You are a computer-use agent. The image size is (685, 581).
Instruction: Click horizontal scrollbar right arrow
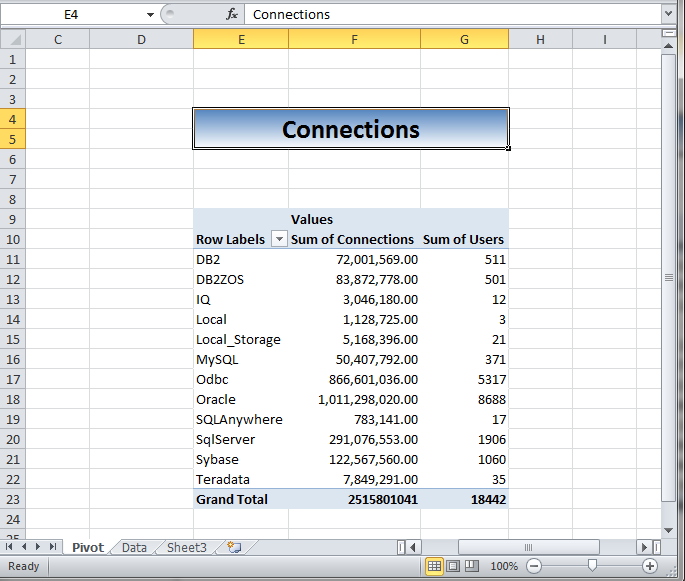tap(643, 547)
